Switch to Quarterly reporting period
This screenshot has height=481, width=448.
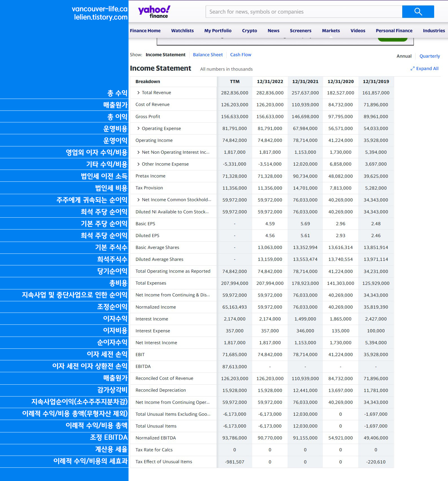click(430, 56)
